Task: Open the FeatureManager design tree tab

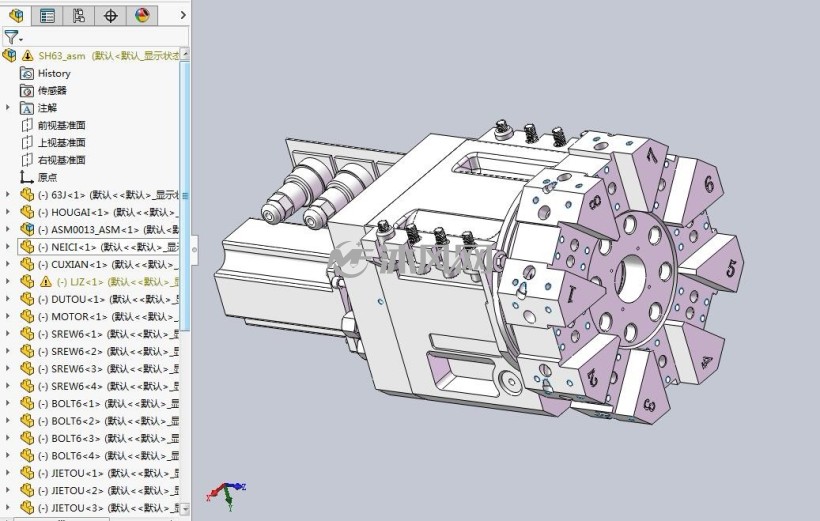Action: tap(16, 15)
